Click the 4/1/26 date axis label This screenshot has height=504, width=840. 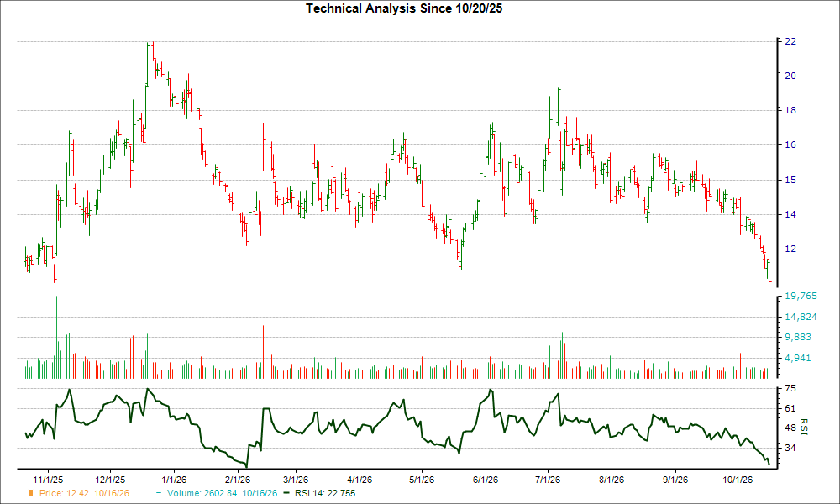(360, 480)
